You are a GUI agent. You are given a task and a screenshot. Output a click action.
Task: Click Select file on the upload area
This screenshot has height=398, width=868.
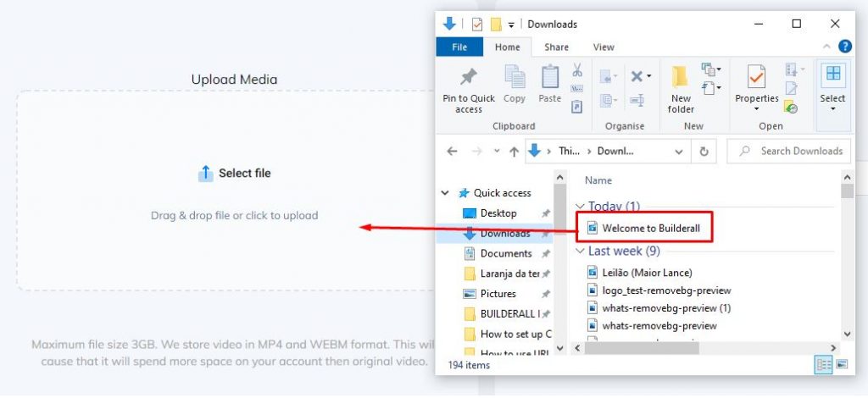pyautogui.click(x=235, y=174)
